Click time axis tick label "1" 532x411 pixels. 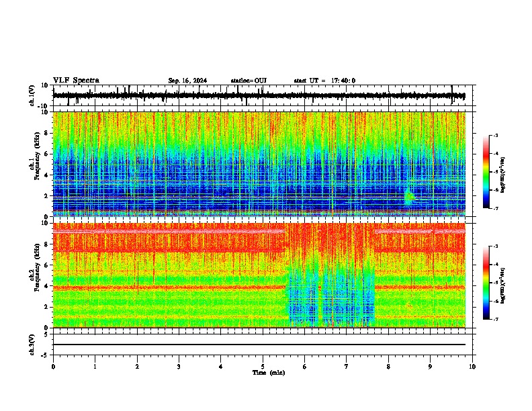click(95, 367)
